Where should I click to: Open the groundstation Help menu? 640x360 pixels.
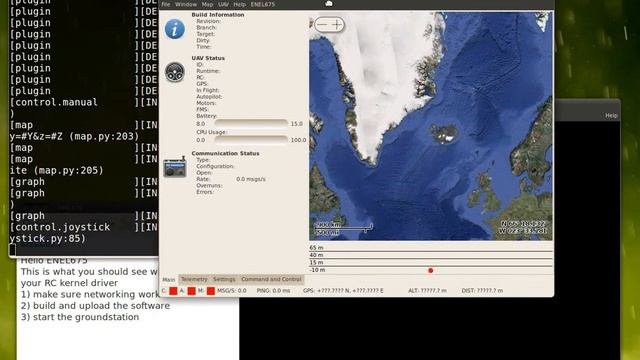point(240,4)
